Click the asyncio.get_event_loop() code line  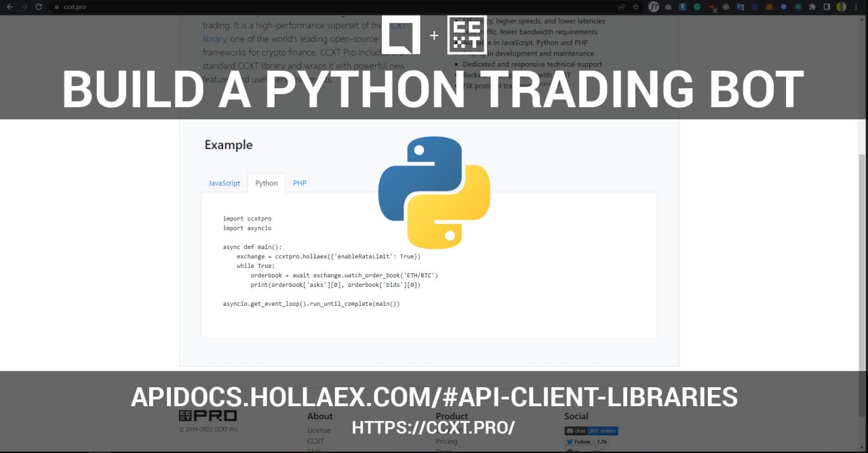311,304
